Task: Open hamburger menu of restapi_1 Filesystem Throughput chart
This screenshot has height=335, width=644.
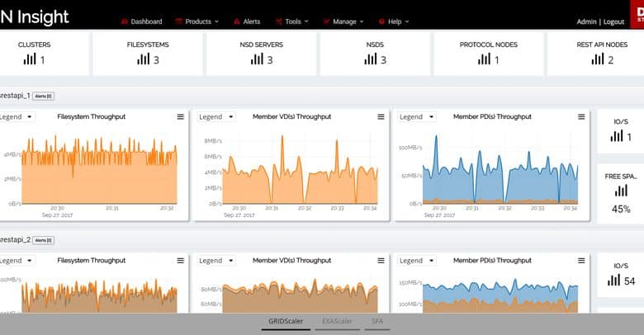Action: pyautogui.click(x=180, y=116)
